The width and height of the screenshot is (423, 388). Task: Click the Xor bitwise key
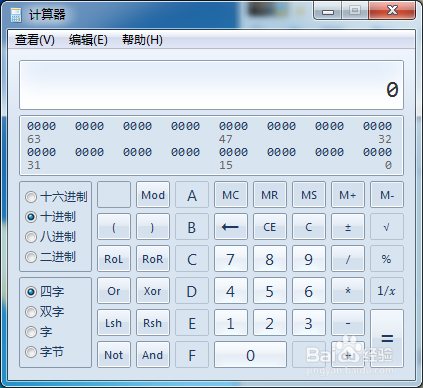point(153,291)
